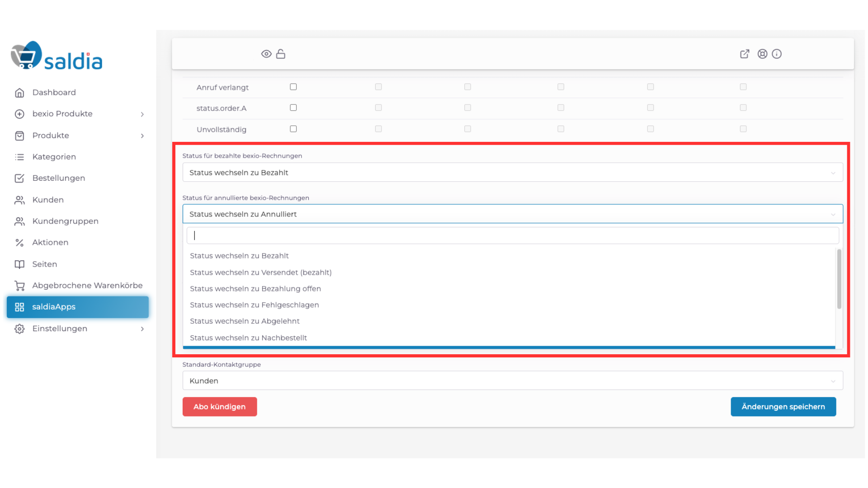Click the Bestellungen checkbox-edit icon

[19, 178]
